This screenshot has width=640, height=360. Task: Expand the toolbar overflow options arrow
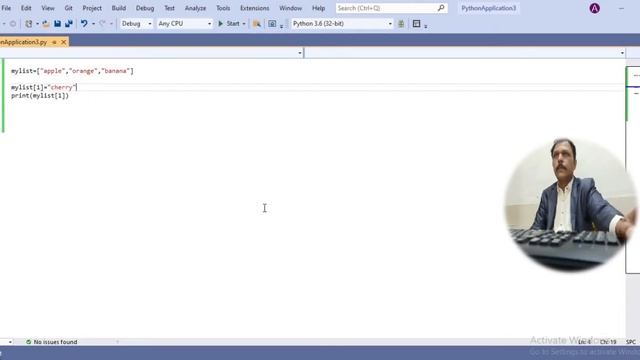(x=426, y=26)
